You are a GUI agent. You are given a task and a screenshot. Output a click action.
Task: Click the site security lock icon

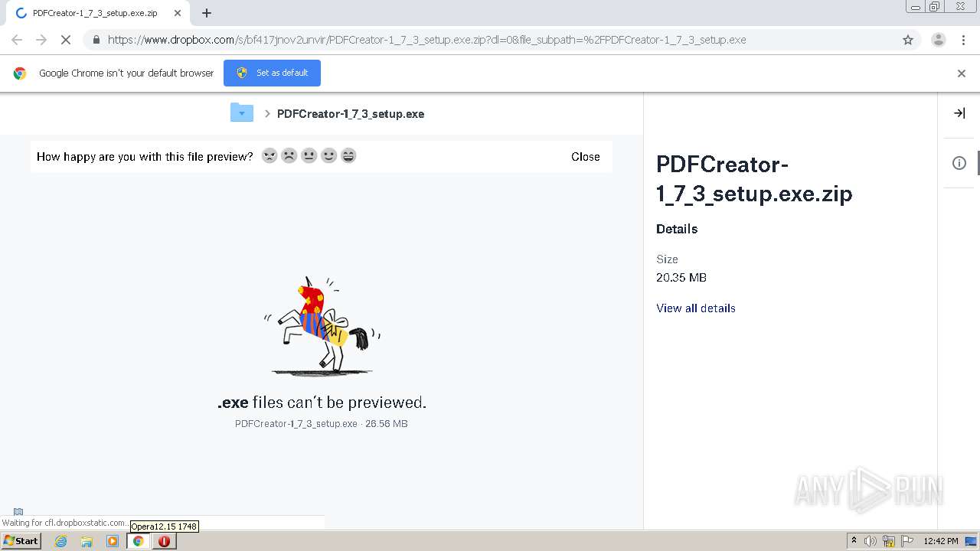click(x=96, y=40)
